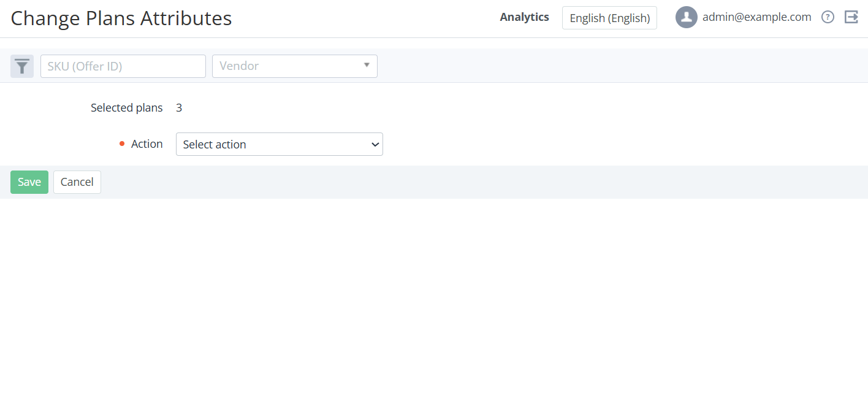
Task: Focus the SKU (Offer ID) field
Action: click(123, 66)
